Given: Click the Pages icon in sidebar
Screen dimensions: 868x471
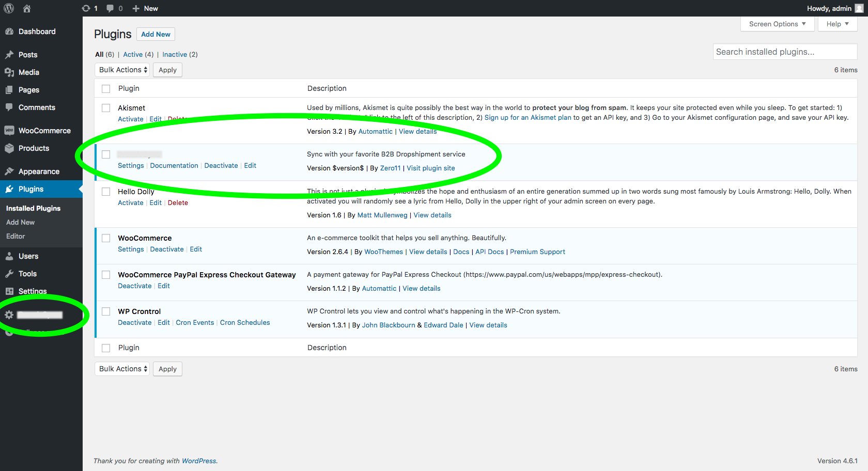Looking at the screenshot, I should pos(9,90).
